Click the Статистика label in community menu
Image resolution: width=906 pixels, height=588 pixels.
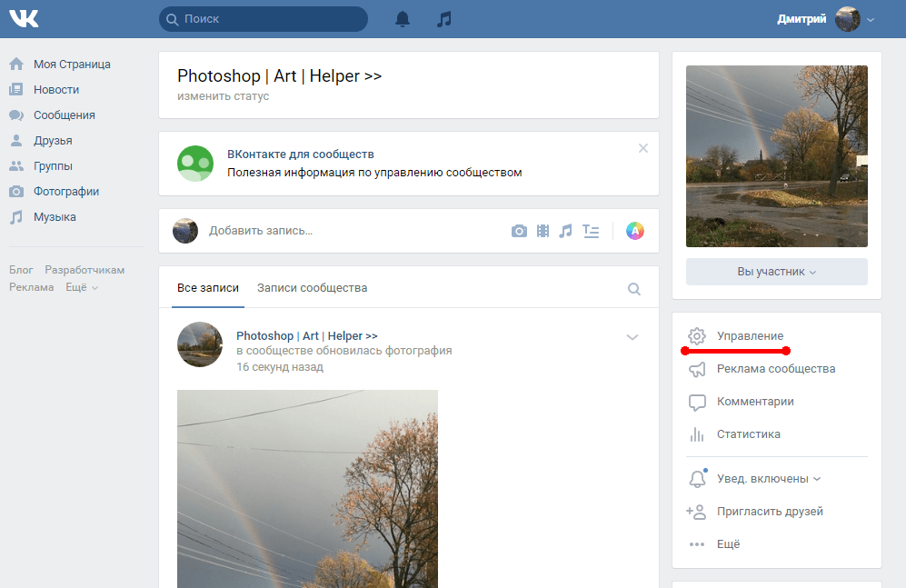pyautogui.click(x=748, y=434)
